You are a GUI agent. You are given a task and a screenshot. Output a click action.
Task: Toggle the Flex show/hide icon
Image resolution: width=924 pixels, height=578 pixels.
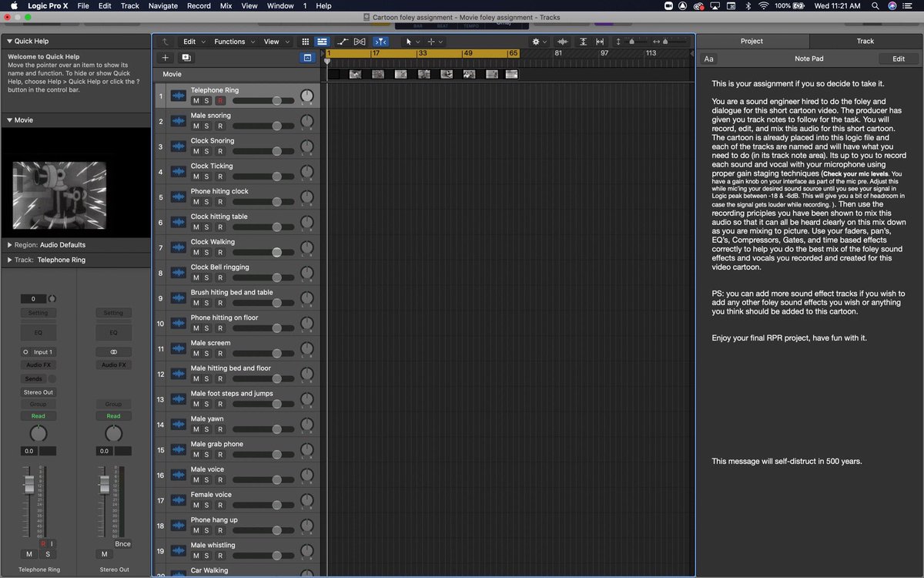[360, 42]
